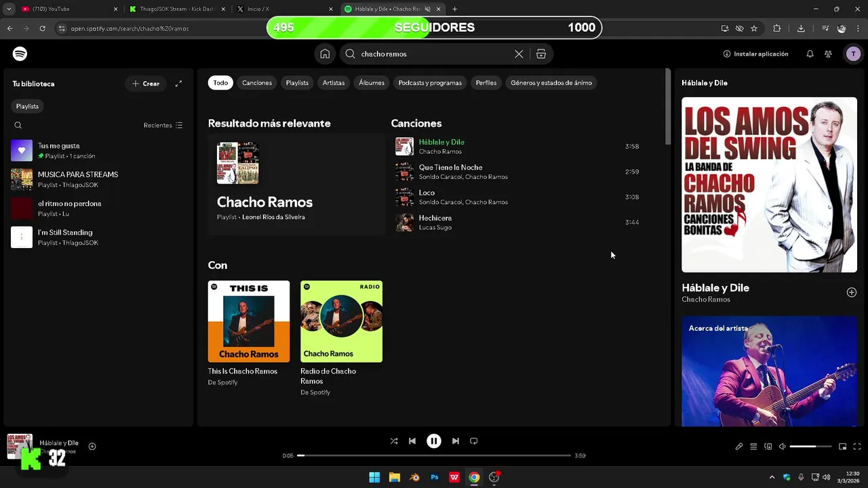Screen dimensions: 868x488
Task: Open Windows Start menu
Action: pos(374,477)
